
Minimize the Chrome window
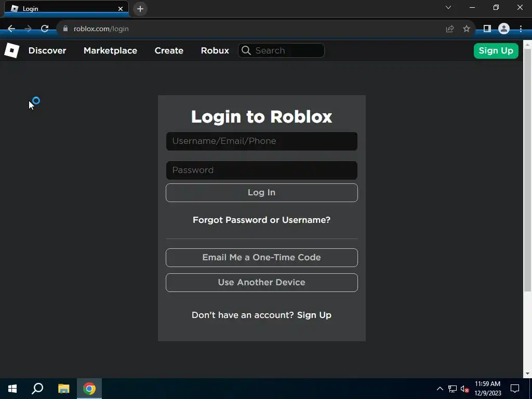coord(472,7)
